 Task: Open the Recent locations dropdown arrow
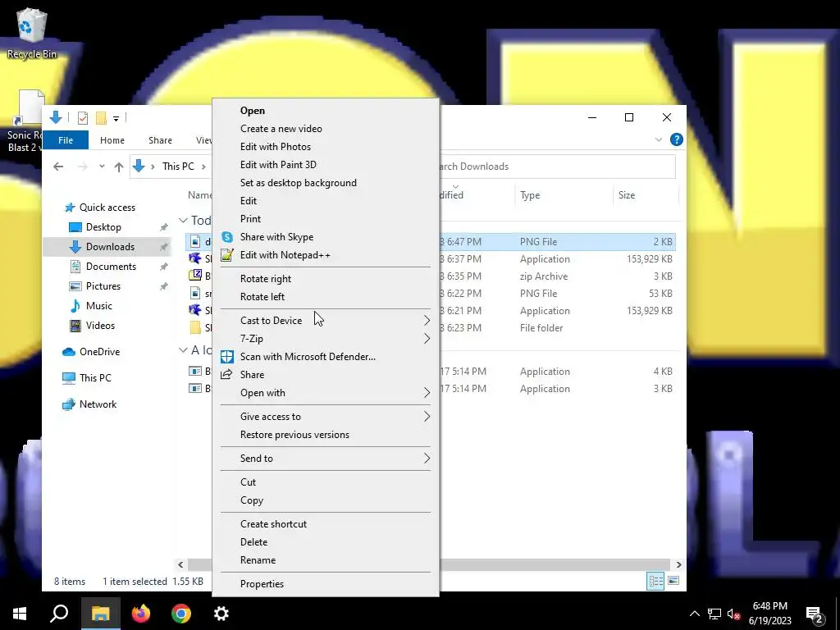102,167
